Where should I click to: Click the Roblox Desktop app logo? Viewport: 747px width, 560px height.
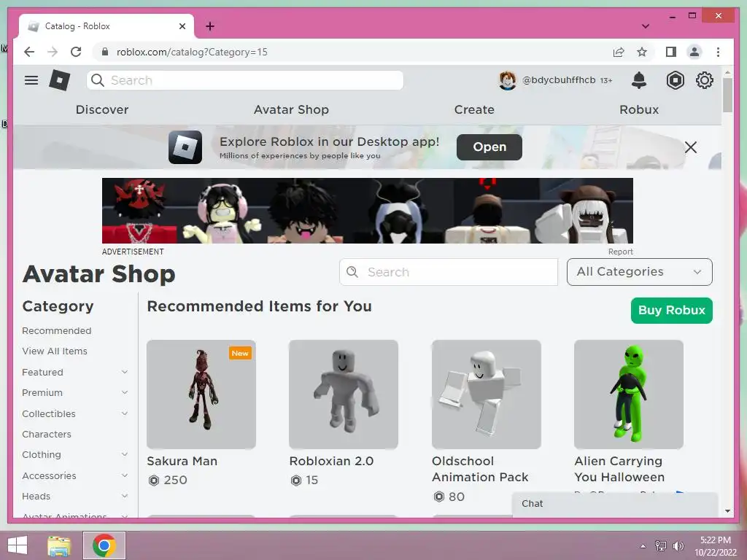coord(185,147)
